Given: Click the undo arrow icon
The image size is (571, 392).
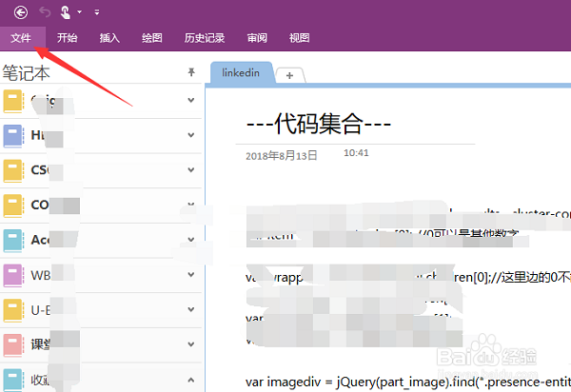Looking at the screenshot, I should [43, 11].
